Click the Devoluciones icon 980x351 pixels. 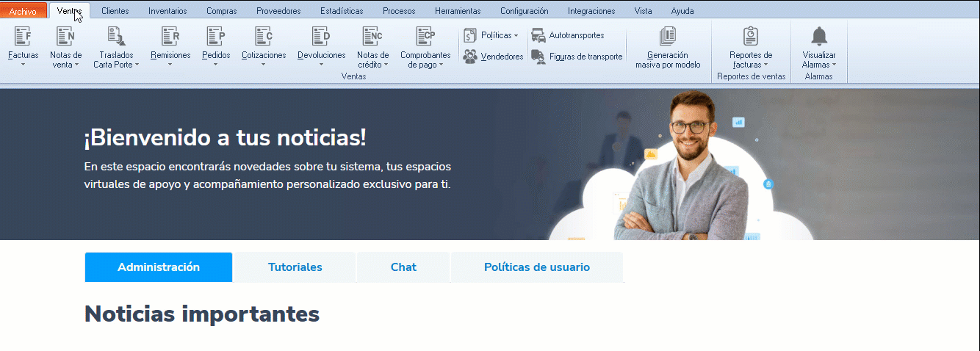point(321,36)
